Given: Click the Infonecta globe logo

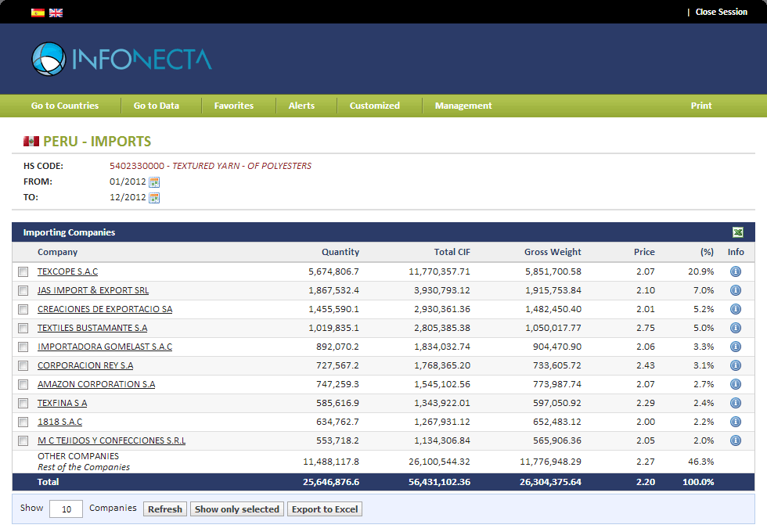Looking at the screenshot, I should click(x=49, y=59).
